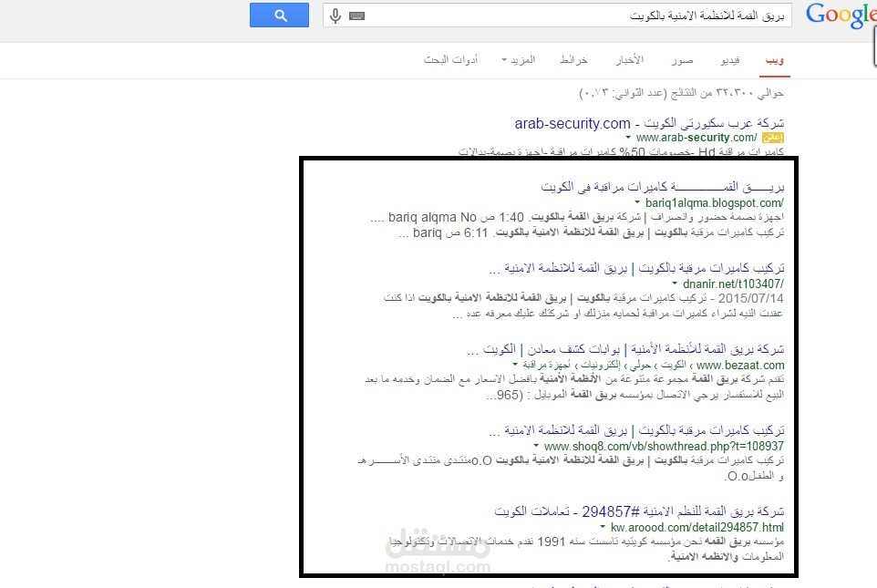Click www.shoq8.com/vb/showthread.php?t=108937 URL text
Image resolution: width=877 pixels, height=588 pixels.
click(x=664, y=447)
